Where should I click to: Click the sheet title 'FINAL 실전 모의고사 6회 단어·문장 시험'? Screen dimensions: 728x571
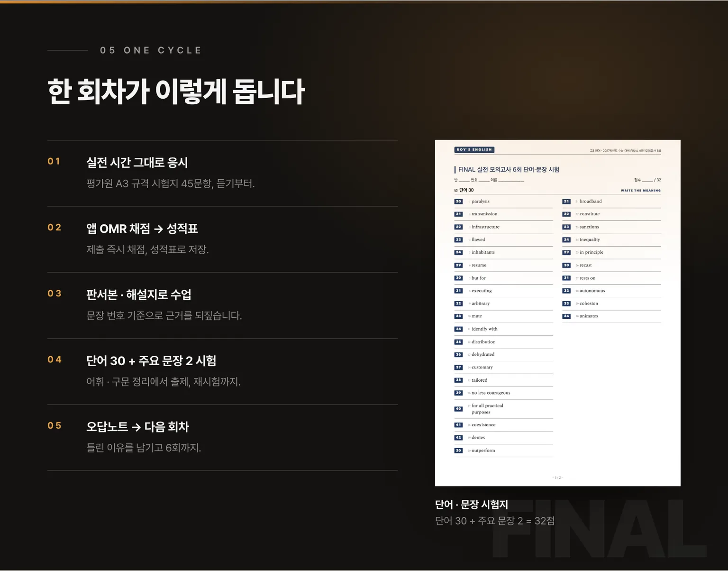click(509, 169)
